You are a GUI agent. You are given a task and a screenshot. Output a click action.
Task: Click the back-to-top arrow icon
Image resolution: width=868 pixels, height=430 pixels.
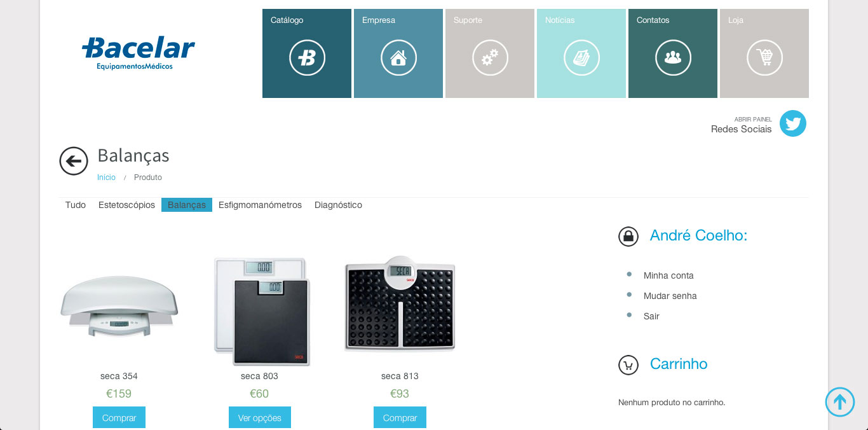[x=840, y=402]
